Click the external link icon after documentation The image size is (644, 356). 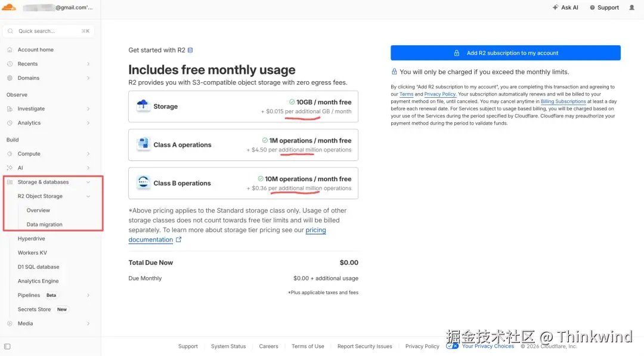pos(179,240)
